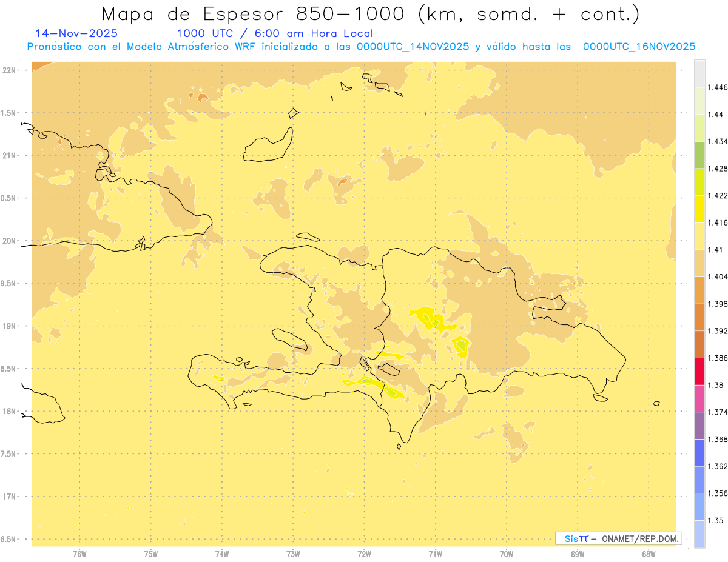Viewport: 728px width, 562px height.
Task: Click the 68W longitude axis label
Action: [649, 554]
